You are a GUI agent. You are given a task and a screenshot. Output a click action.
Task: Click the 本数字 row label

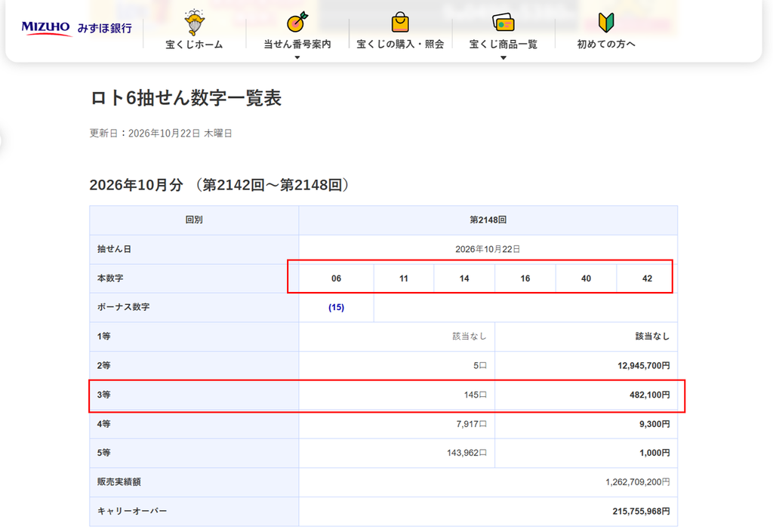point(110,278)
